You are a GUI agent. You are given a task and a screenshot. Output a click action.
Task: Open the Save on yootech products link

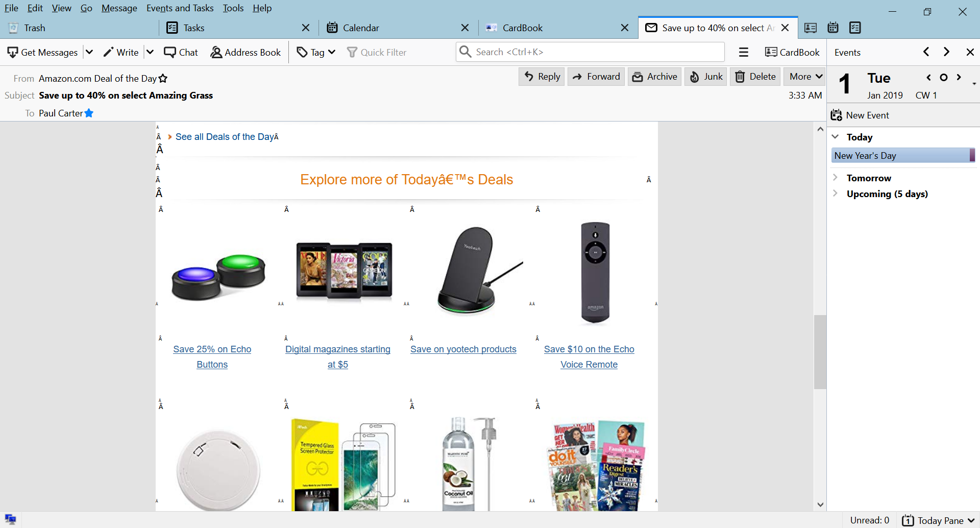[x=463, y=349]
